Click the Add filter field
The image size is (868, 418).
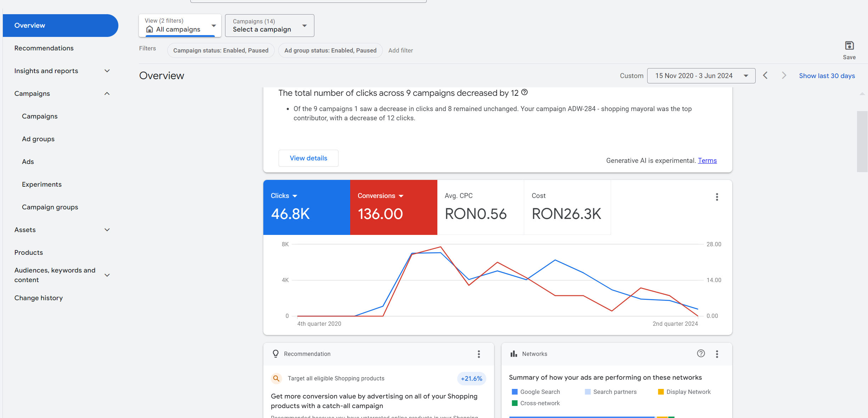(x=401, y=50)
